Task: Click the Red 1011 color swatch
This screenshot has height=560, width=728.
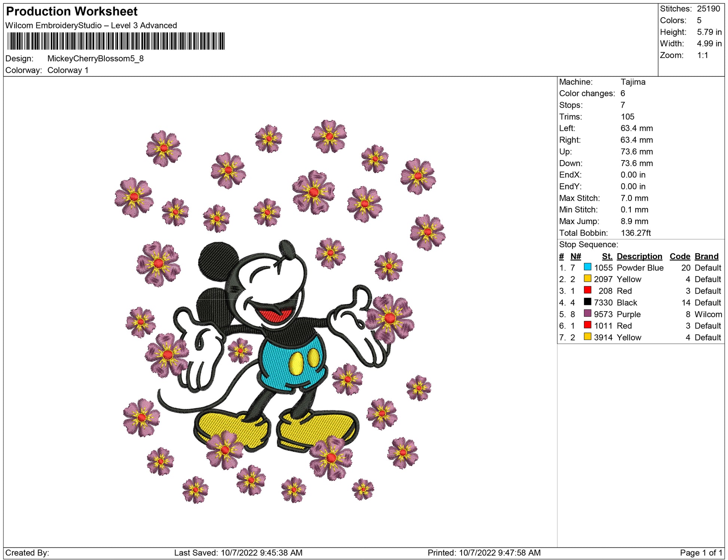Action: point(587,325)
